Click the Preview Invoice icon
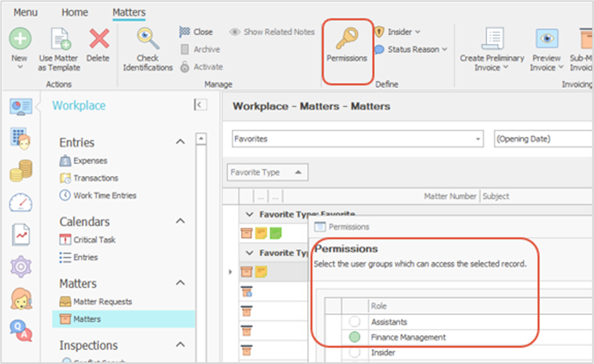Screen dimensions: 594x364 [548, 38]
